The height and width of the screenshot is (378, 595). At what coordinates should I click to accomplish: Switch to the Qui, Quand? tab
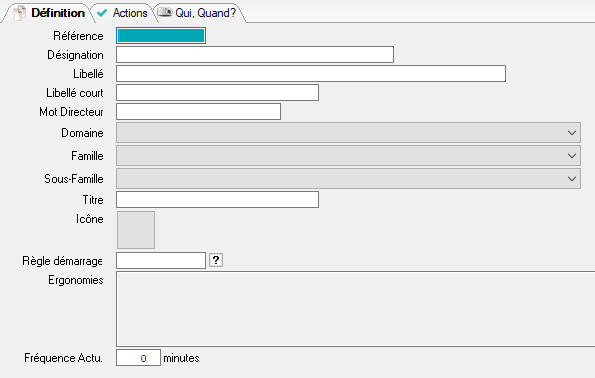coord(198,13)
